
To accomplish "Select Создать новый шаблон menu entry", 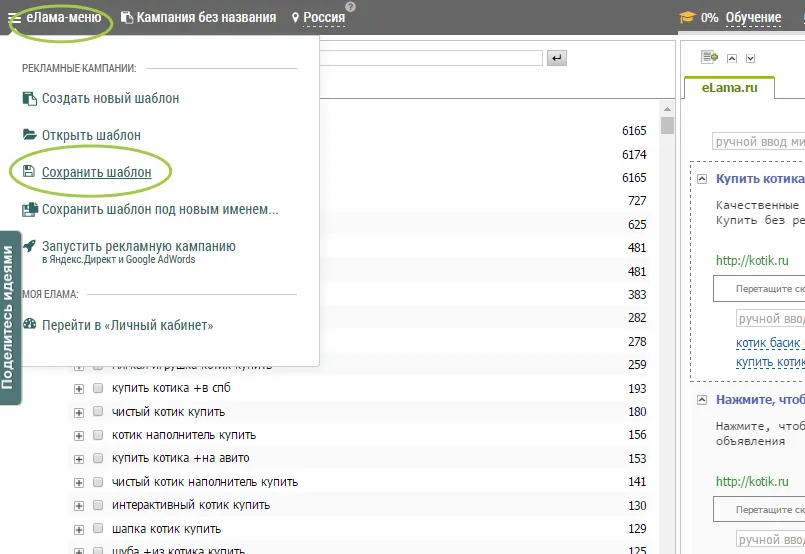I will (110, 98).
